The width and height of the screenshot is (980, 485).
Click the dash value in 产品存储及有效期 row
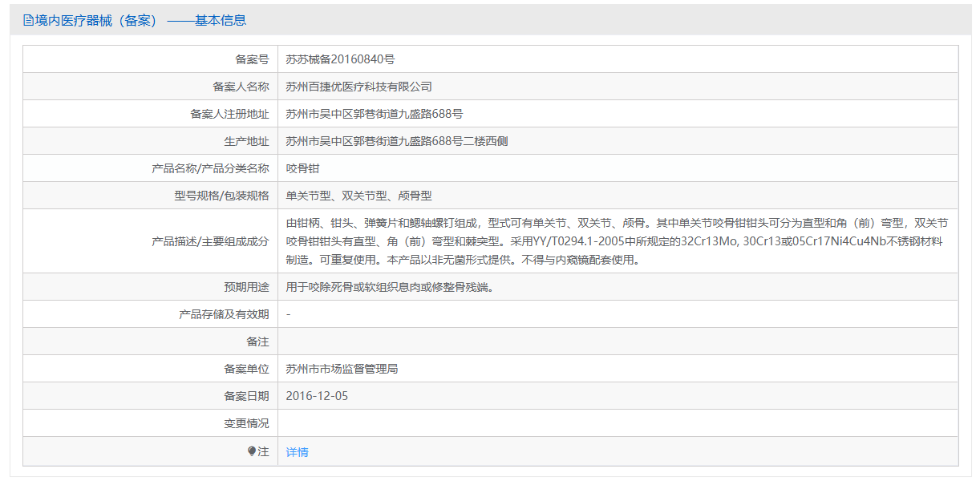point(289,314)
